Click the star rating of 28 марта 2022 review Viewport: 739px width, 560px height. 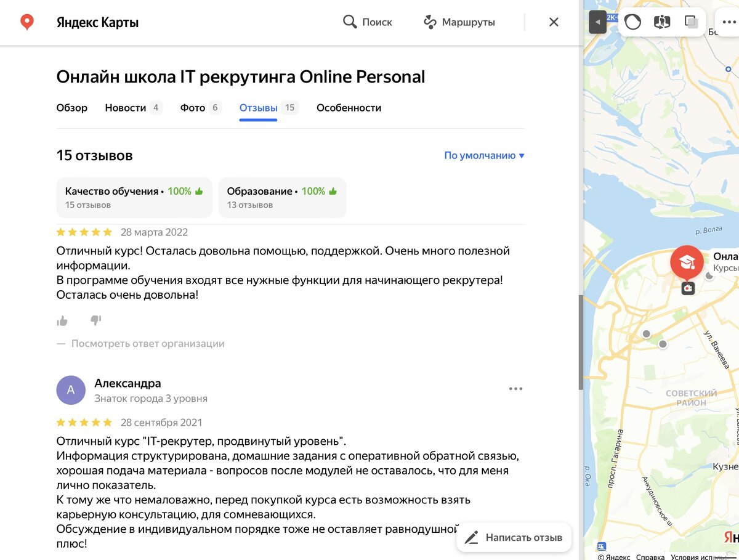(x=84, y=232)
